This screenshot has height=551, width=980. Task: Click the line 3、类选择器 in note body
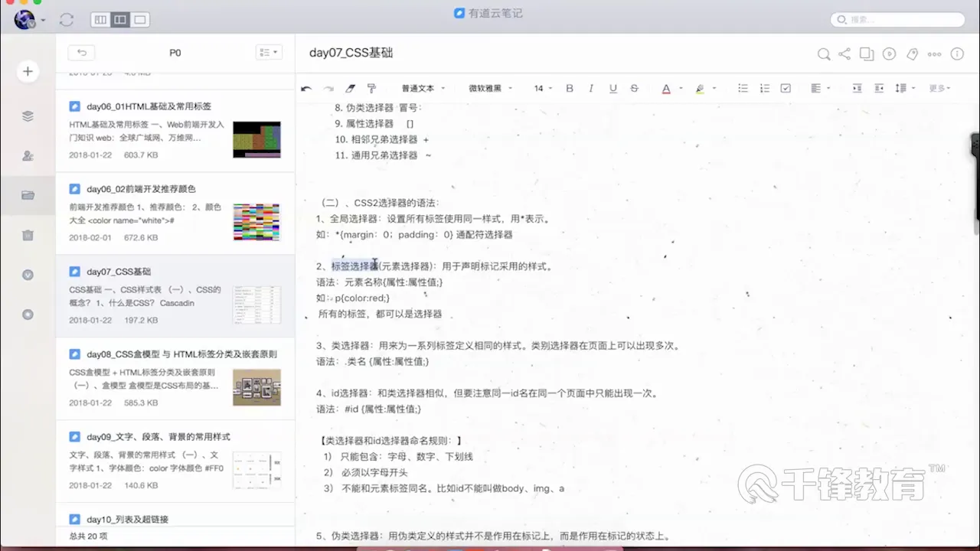point(498,345)
